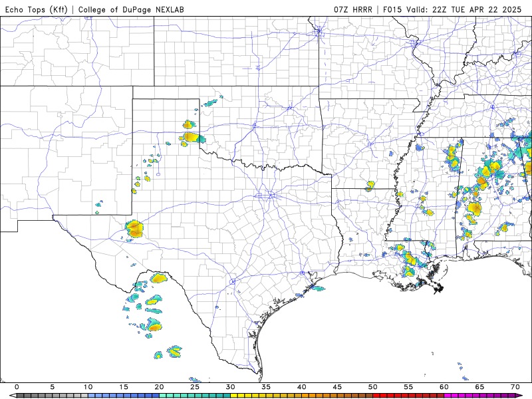
Task: Click the "Echo Tops (Kft)" title text
Action: (x=37, y=10)
